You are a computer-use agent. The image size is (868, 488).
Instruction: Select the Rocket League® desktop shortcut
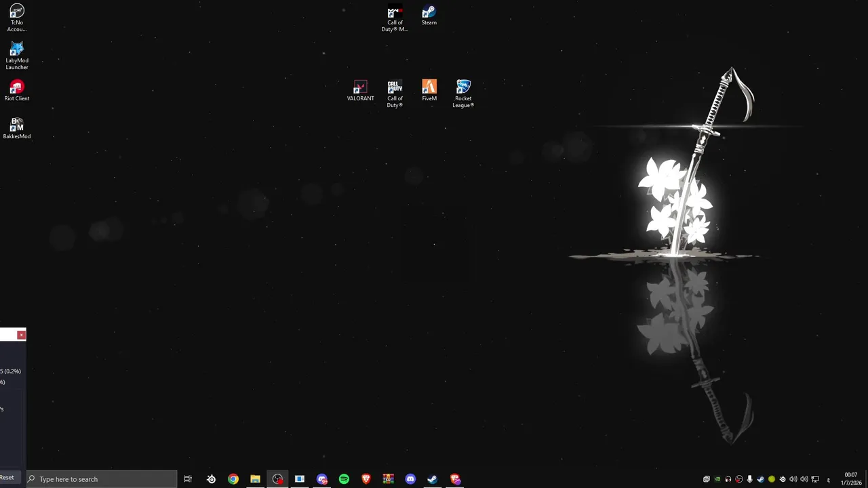coord(463,94)
